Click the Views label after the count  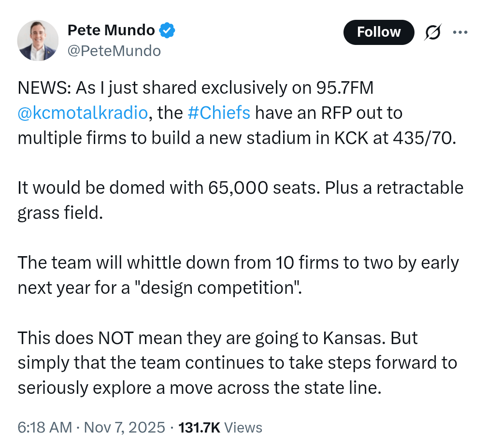point(244,427)
